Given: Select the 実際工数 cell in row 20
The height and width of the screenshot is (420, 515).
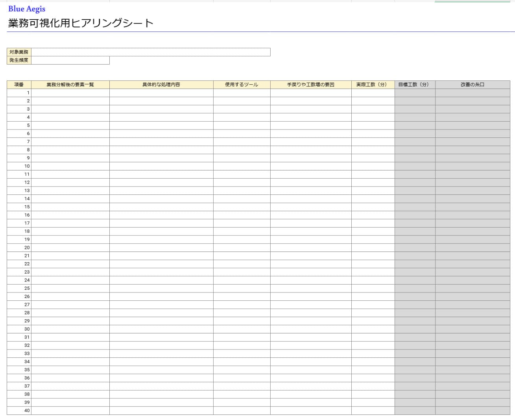Looking at the screenshot, I should [x=373, y=248].
